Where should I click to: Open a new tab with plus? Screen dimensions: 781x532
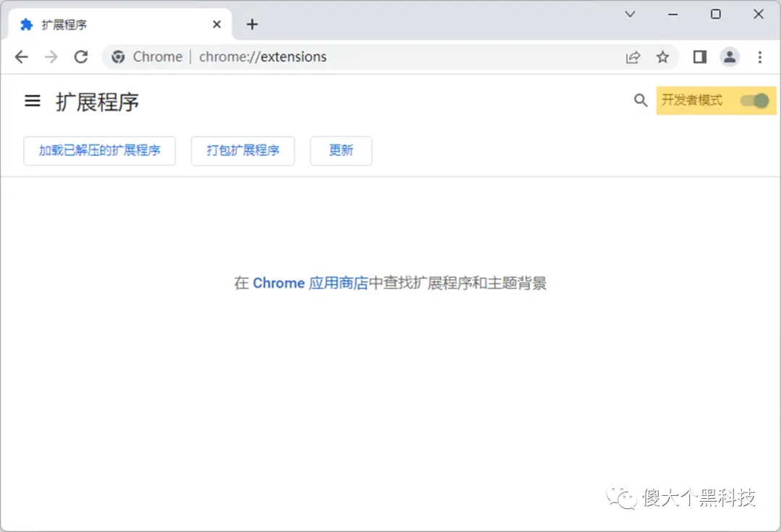[252, 25]
